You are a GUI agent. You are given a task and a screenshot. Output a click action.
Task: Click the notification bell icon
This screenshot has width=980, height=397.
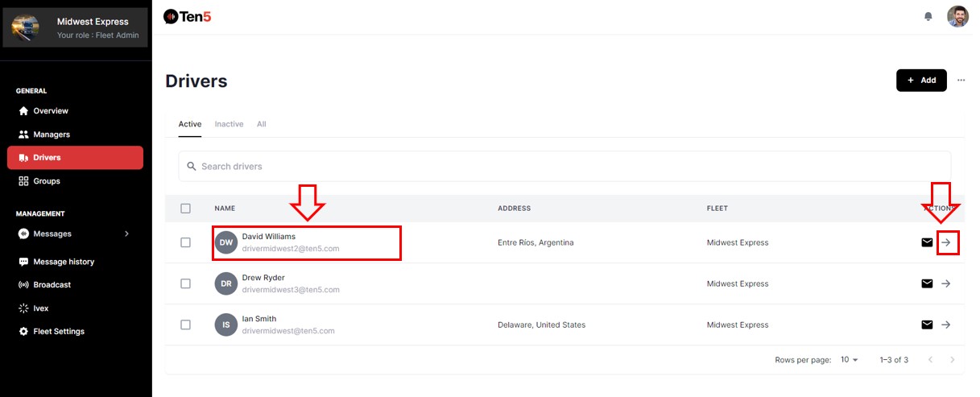click(x=928, y=16)
